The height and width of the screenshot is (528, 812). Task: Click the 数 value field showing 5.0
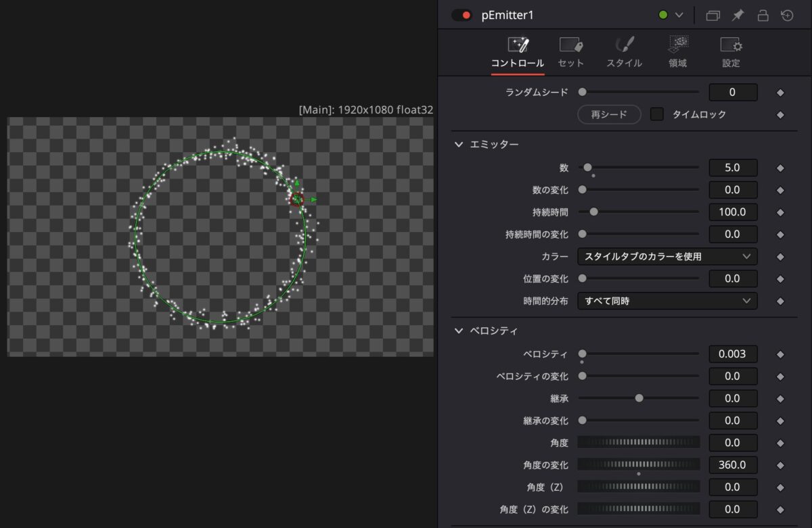tap(733, 168)
